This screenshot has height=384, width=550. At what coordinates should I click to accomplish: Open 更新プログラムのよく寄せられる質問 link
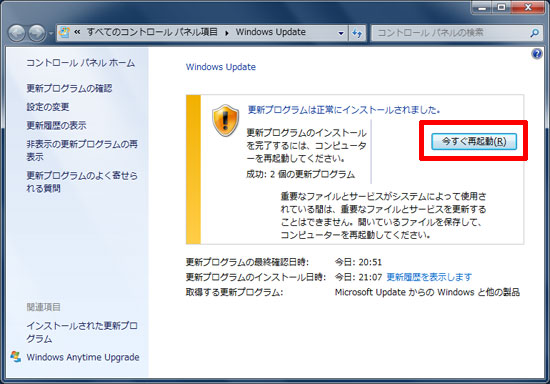pos(82,182)
